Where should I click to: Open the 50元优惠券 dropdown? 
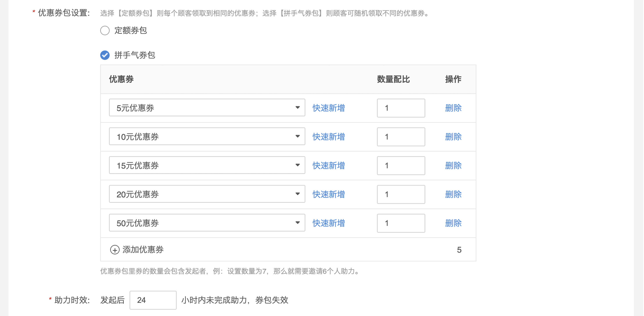click(x=207, y=223)
